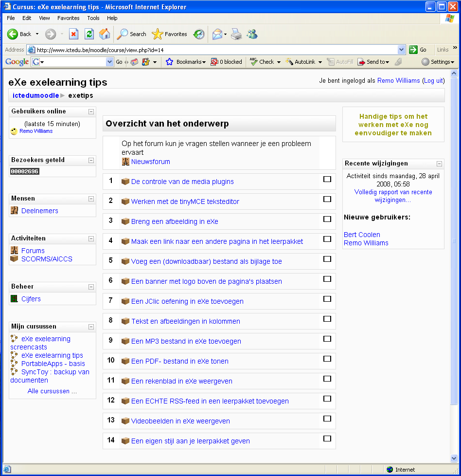Open the Help menu
Screen dimensions: 461x476
pos(112,18)
